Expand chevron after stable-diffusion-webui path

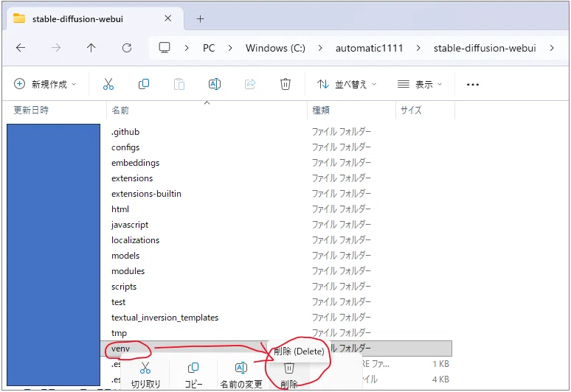click(552, 48)
